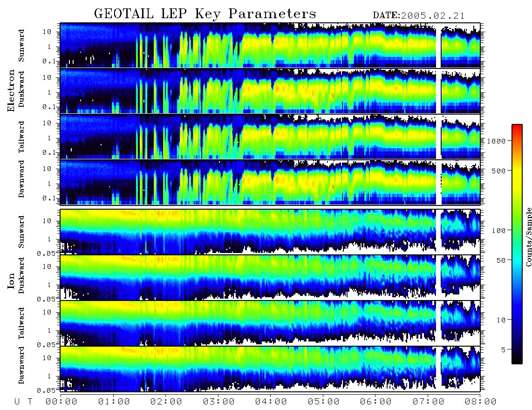Screen dimensions: 532x410
Task: Click inside the Ion Tailward spectrogram panel
Action: pos(270,323)
